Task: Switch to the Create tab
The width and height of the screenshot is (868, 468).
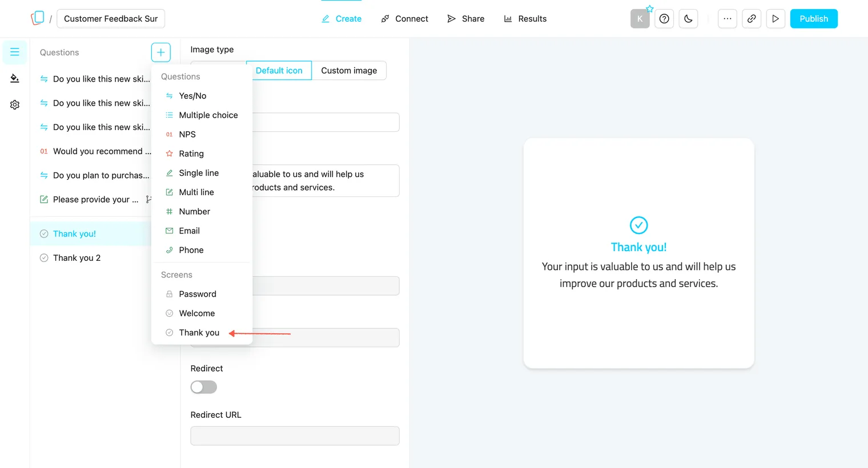Action: [x=341, y=19]
